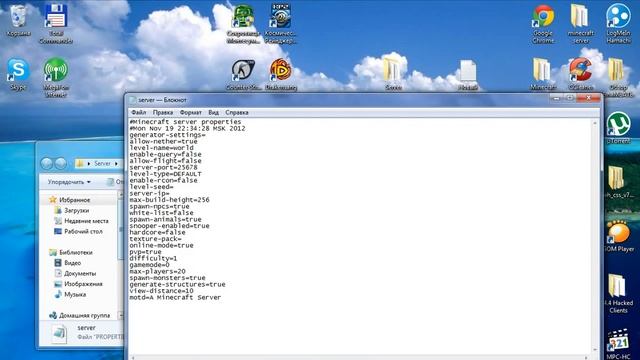Open the Формат menu in Notepad
The height and width of the screenshot is (360, 640).
coord(191,112)
